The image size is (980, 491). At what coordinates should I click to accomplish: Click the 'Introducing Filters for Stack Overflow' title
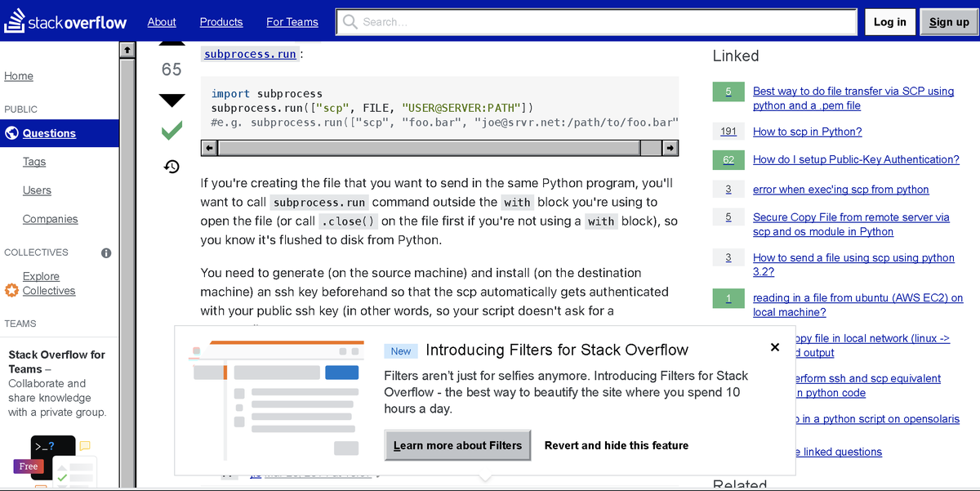557,350
